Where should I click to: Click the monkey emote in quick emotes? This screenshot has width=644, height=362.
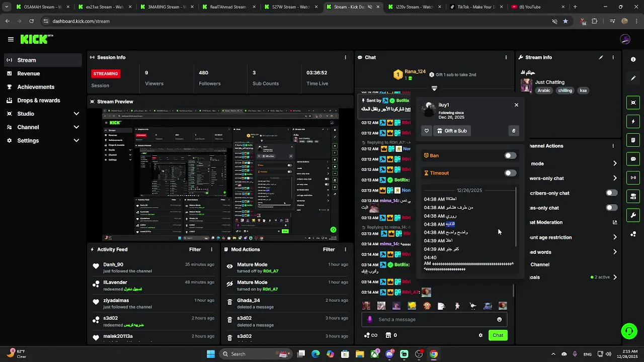tap(427, 306)
